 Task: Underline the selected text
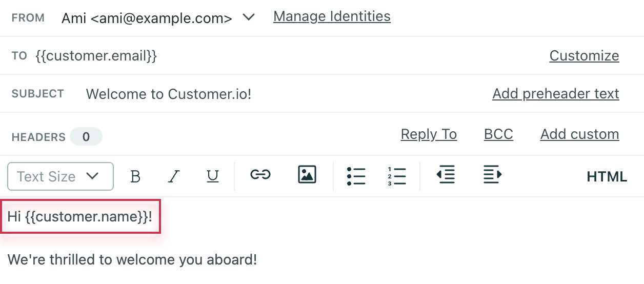[x=212, y=176]
